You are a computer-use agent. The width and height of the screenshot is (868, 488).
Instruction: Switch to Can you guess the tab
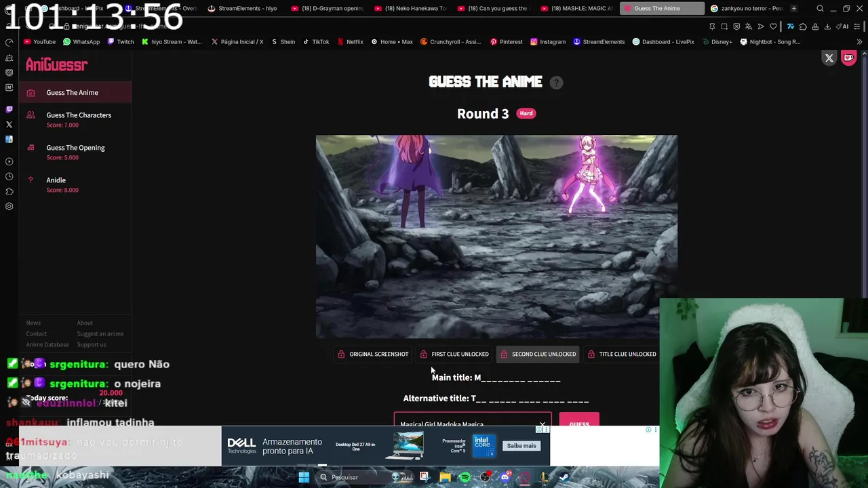coord(495,8)
